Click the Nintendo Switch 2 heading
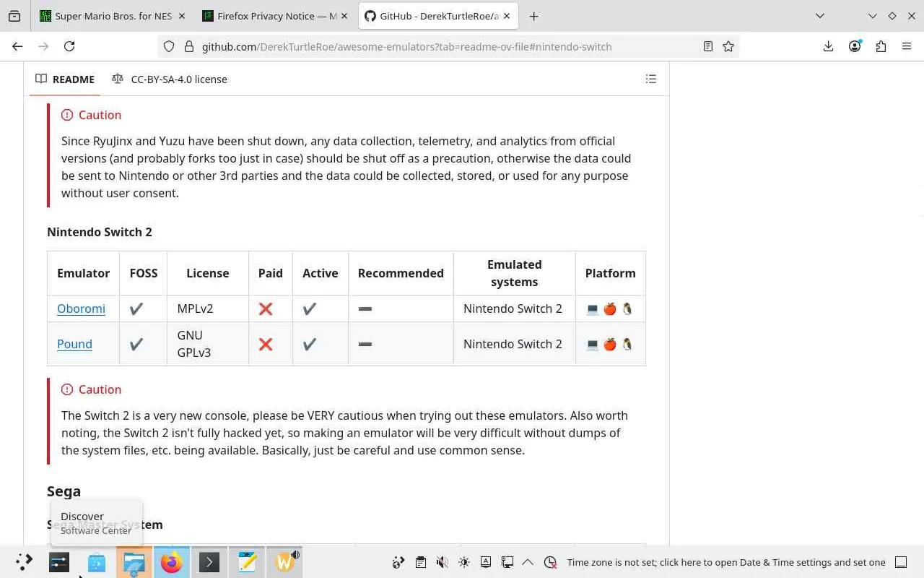924x578 pixels. (100, 232)
